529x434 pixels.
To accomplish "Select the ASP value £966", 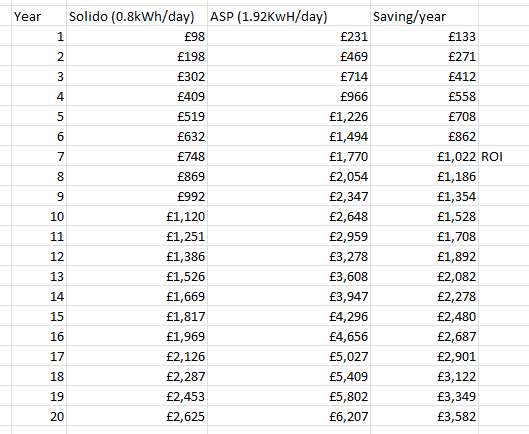I will [x=289, y=96].
